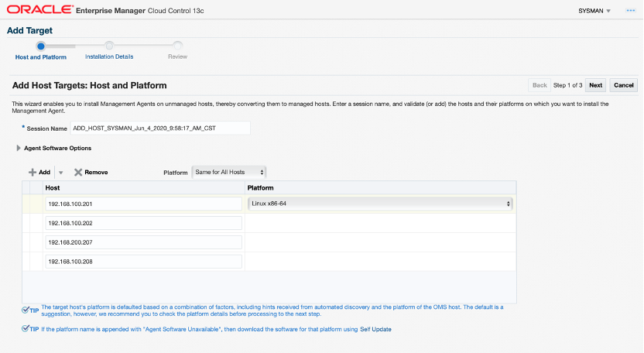The image size is (644, 353).
Task: Click the Session Name label
Action: [46, 129]
